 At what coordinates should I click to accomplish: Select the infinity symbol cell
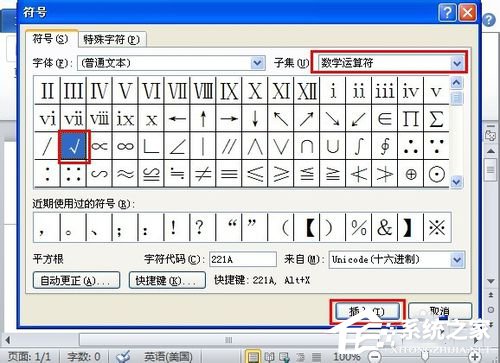pyautogui.click(x=125, y=146)
